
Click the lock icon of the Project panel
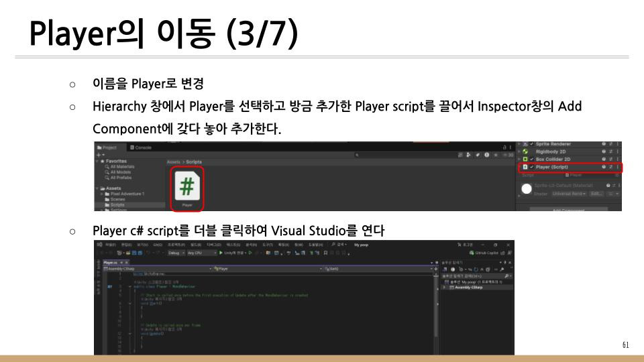[x=504, y=147]
